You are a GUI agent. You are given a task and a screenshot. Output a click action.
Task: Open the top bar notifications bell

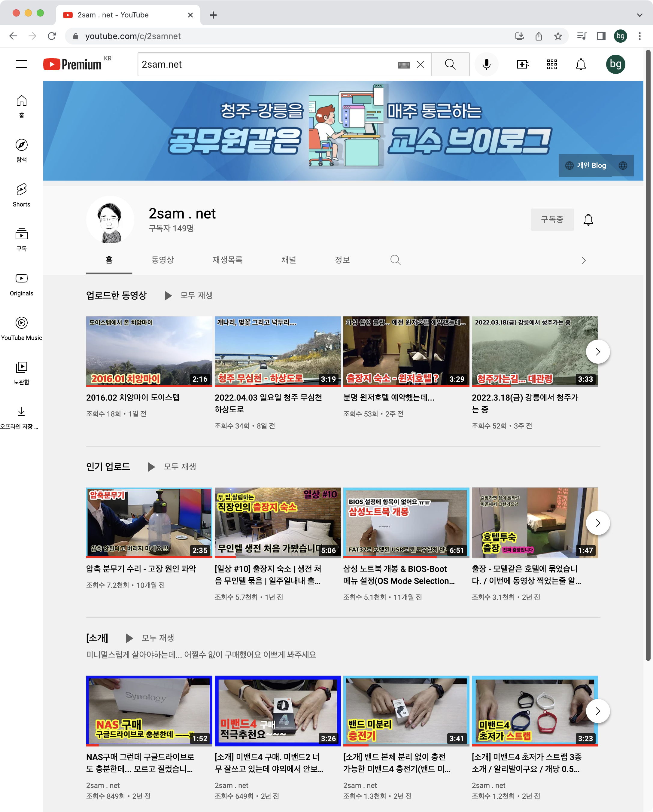click(581, 64)
